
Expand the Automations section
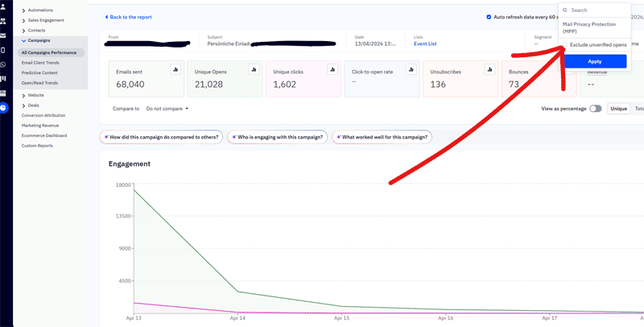coord(23,10)
